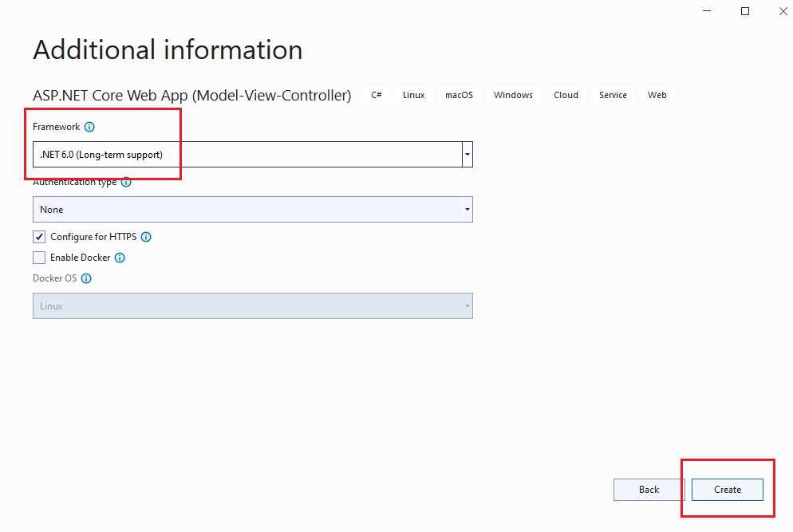The height and width of the screenshot is (532, 793).
Task: Enable the Docker checkbox
Action: click(39, 258)
